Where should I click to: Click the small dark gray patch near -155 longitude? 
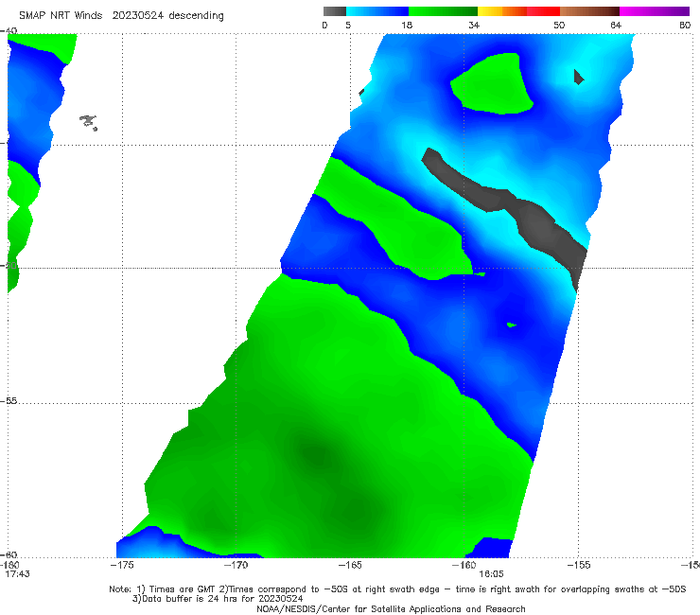(579, 78)
